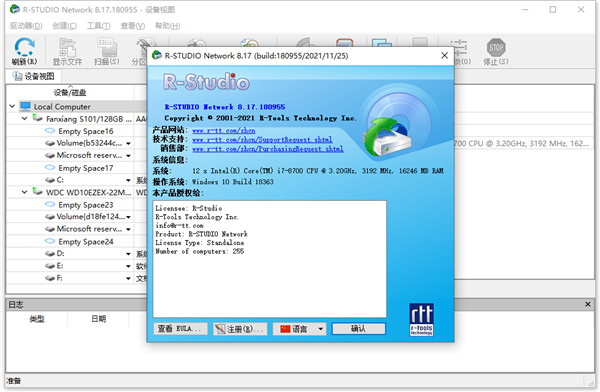
Task: Select the Fanxiang S101/128GB drive
Action: [x=88, y=119]
